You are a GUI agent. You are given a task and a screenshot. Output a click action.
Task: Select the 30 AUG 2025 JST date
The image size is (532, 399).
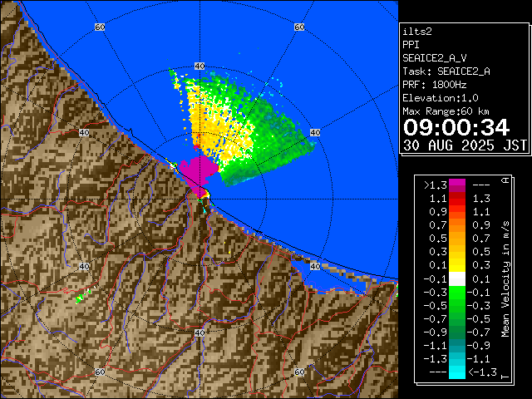pos(465,145)
